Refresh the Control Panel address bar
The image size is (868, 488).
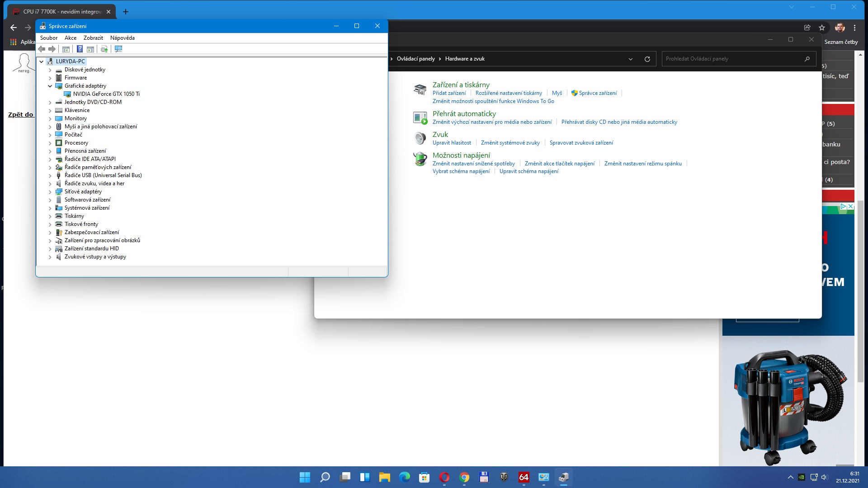point(647,59)
